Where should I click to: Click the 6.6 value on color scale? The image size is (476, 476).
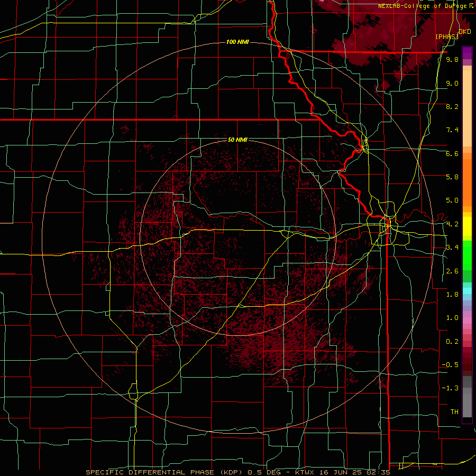(452, 153)
